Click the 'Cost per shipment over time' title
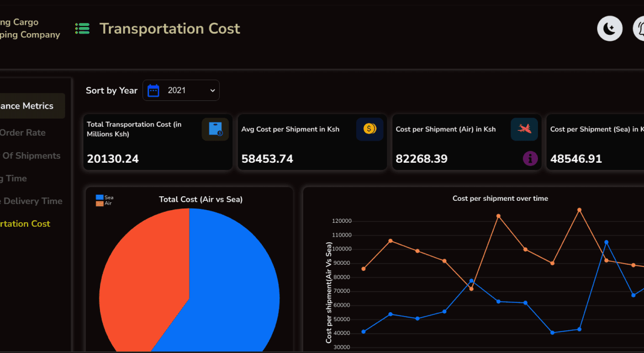 (x=500, y=199)
